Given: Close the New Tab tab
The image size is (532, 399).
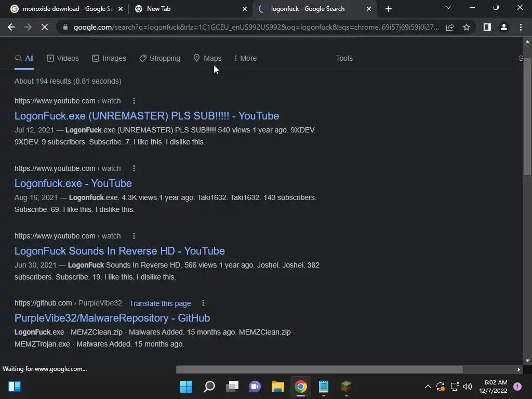Looking at the screenshot, I should coord(245,9).
